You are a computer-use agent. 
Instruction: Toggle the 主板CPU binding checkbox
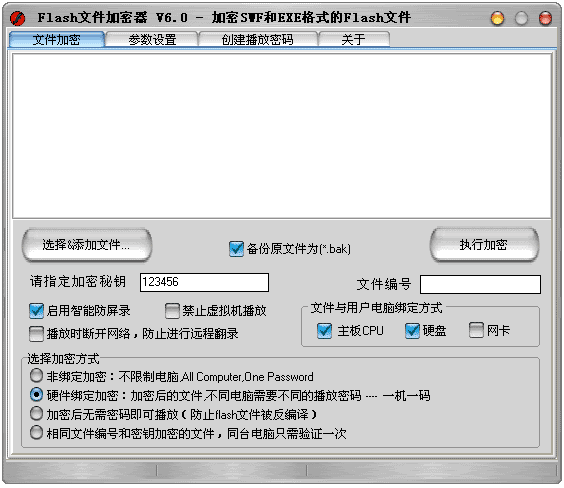tap(324, 330)
